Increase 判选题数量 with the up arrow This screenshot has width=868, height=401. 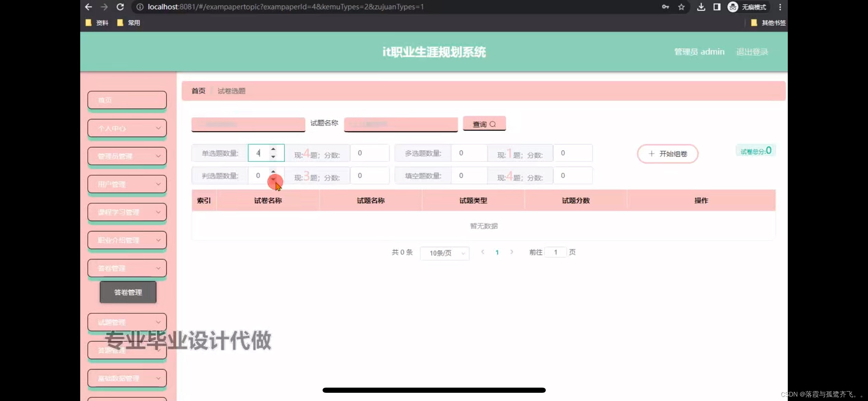(x=273, y=171)
